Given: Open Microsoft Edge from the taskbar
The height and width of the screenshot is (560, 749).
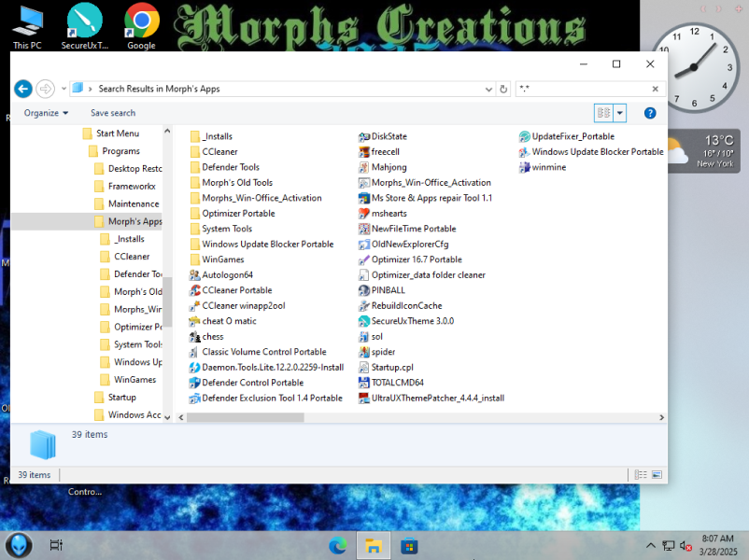Looking at the screenshot, I should 338,545.
